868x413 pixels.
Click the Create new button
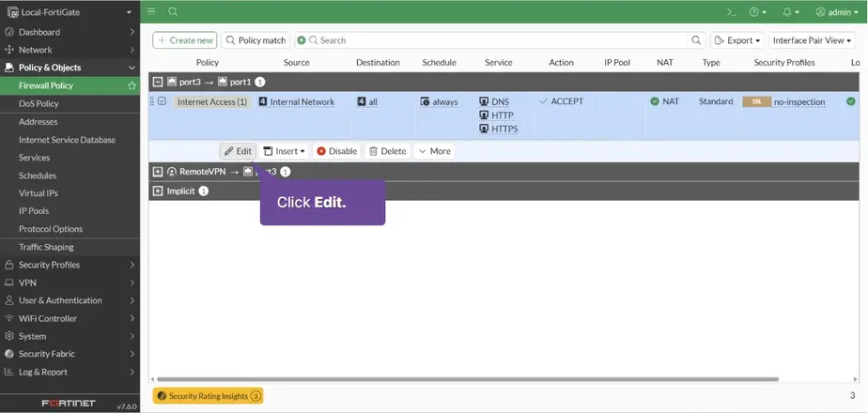[185, 40]
